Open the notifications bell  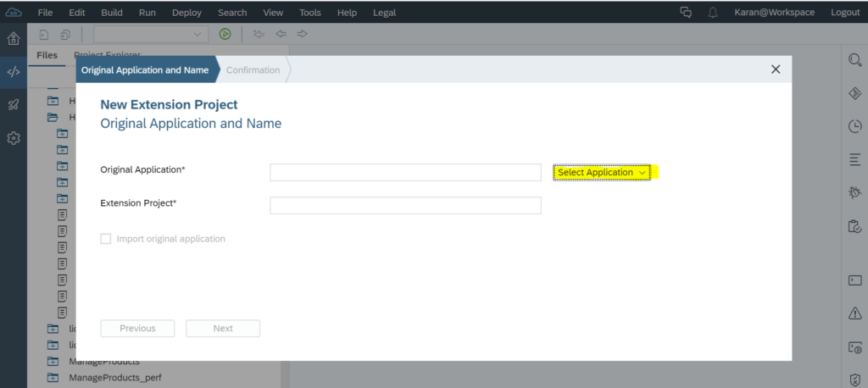point(713,12)
